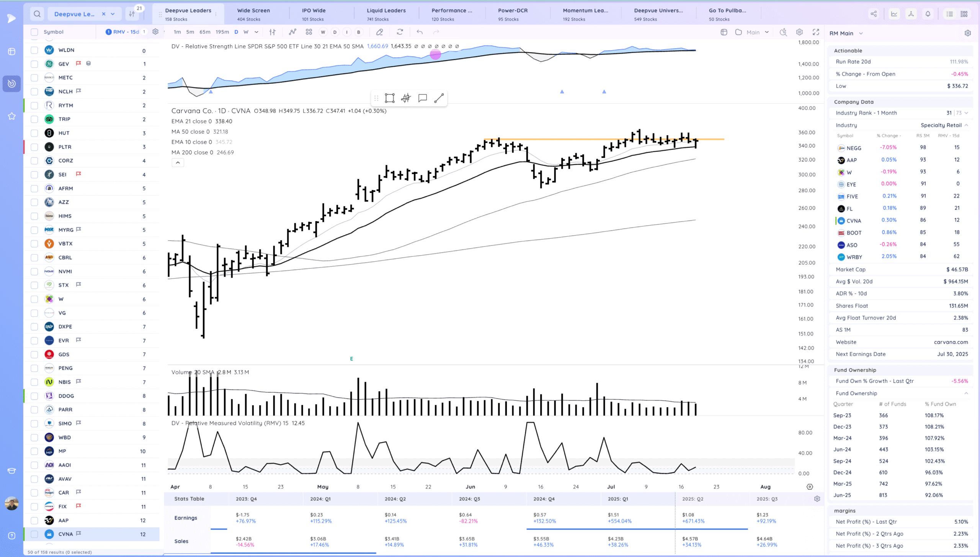
Task: Switch to the Liquid Leaders tab
Action: click(x=386, y=14)
